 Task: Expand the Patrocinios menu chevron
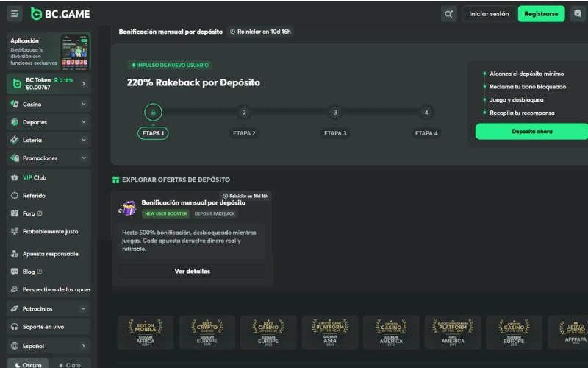pyautogui.click(x=83, y=308)
